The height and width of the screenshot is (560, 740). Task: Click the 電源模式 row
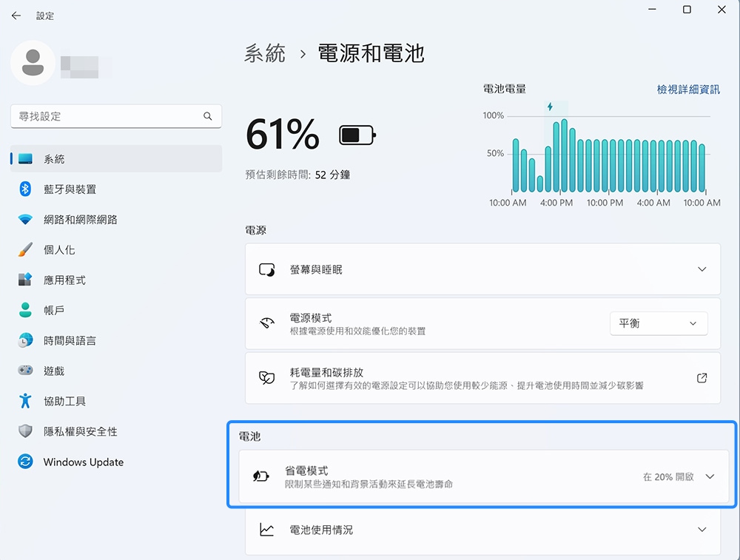pyautogui.click(x=482, y=323)
